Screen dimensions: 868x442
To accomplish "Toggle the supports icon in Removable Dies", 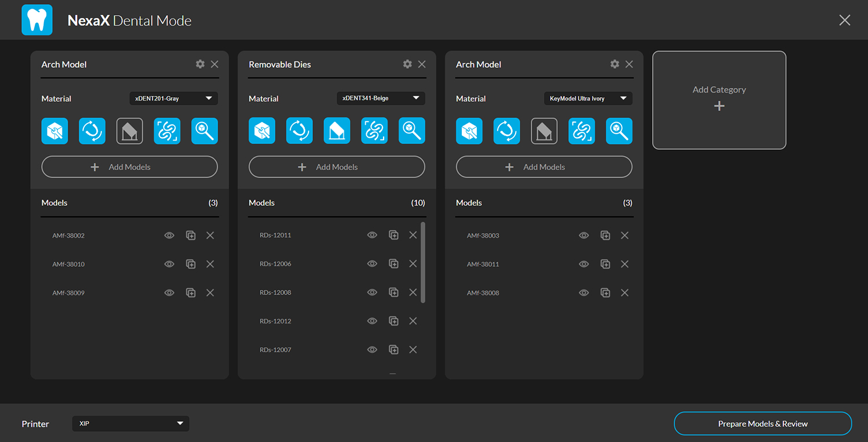I will click(x=337, y=131).
